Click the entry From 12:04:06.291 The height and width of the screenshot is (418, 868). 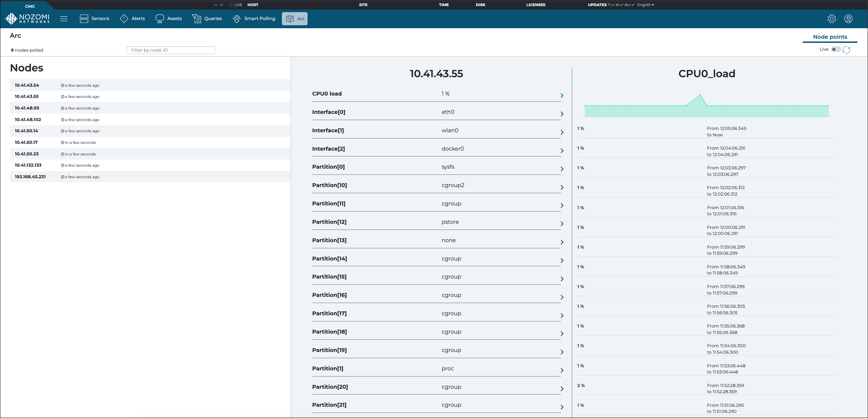[707, 151]
